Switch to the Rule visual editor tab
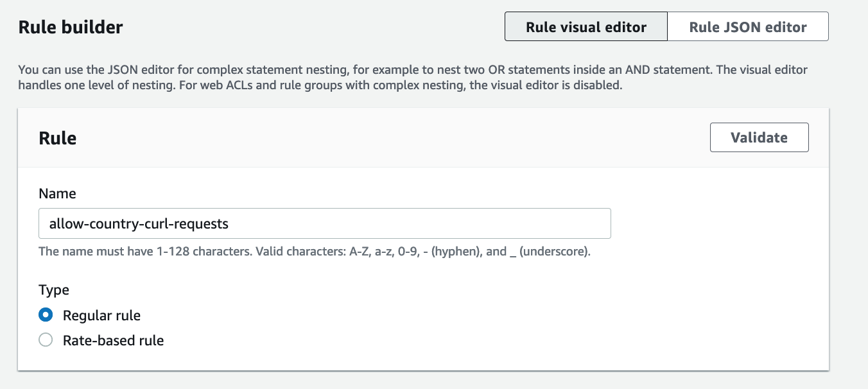Image resolution: width=868 pixels, height=389 pixels. [x=586, y=27]
